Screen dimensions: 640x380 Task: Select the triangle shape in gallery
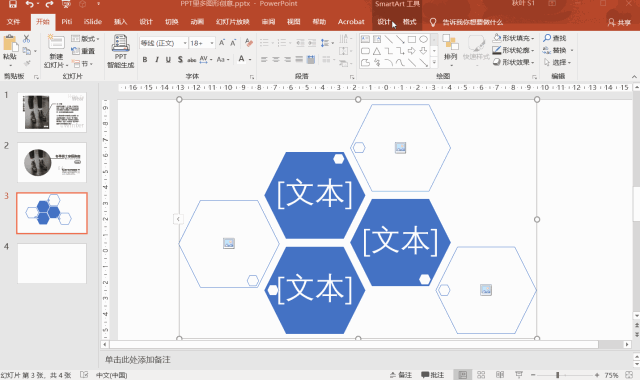pyautogui.click(x=377, y=51)
